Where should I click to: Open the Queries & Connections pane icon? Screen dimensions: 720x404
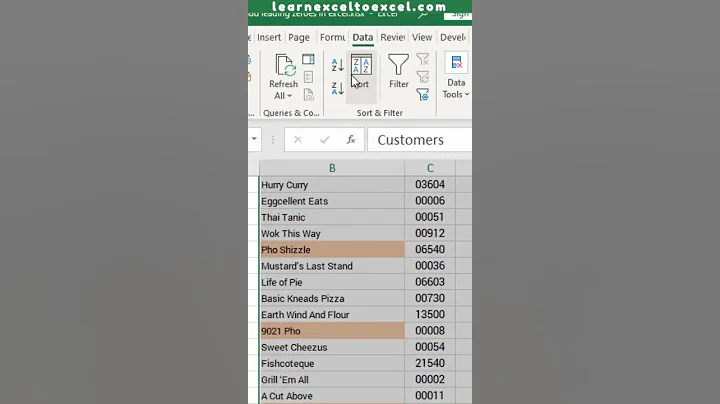click(x=308, y=59)
